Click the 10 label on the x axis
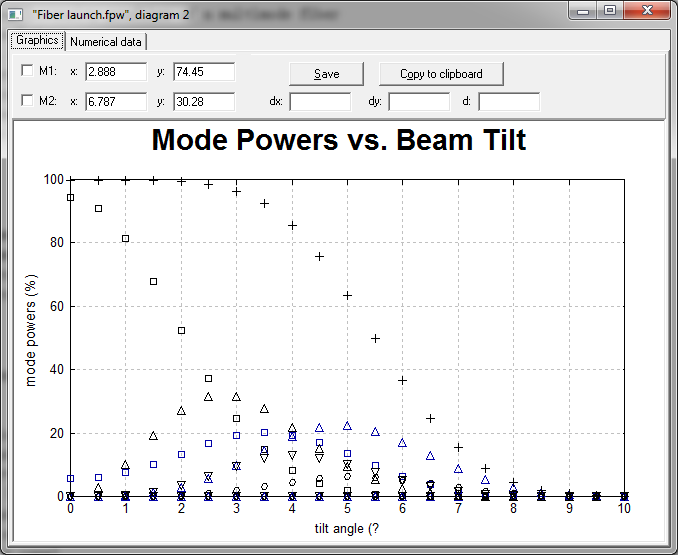Screen dimensions: 678x555 (x=624, y=508)
